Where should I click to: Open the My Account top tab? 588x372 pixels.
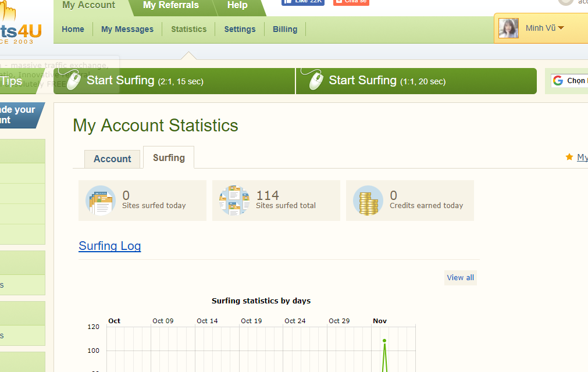click(90, 6)
